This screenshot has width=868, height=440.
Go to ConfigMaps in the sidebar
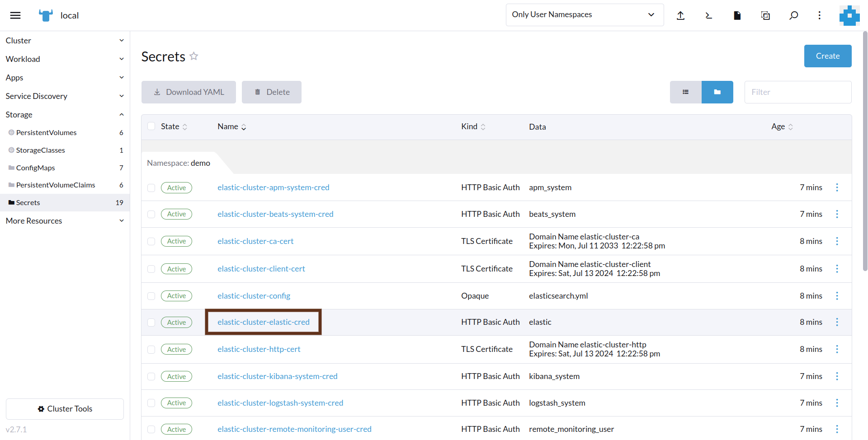click(36, 168)
